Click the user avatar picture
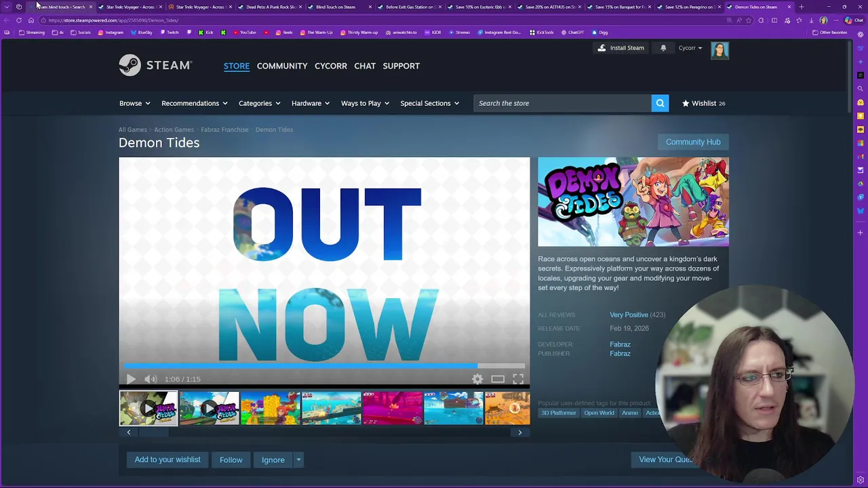The image size is (868, 488). point(719,50)
